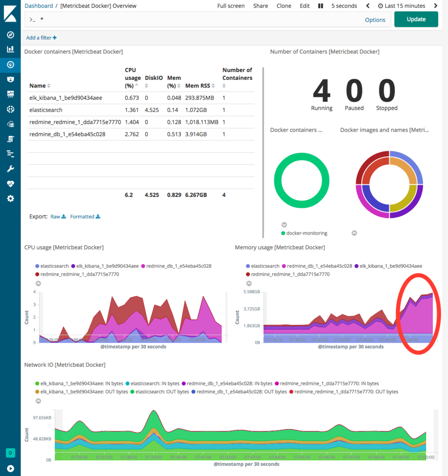Focus the query search bar
The image size is (448, 476).
click(201, 20)
